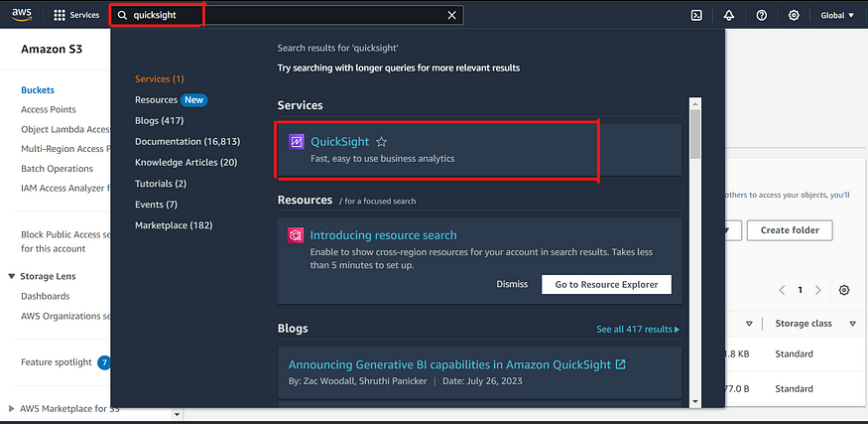Click the search magnifier icon
Screen dimensions: 868x424
pos(122,16)
